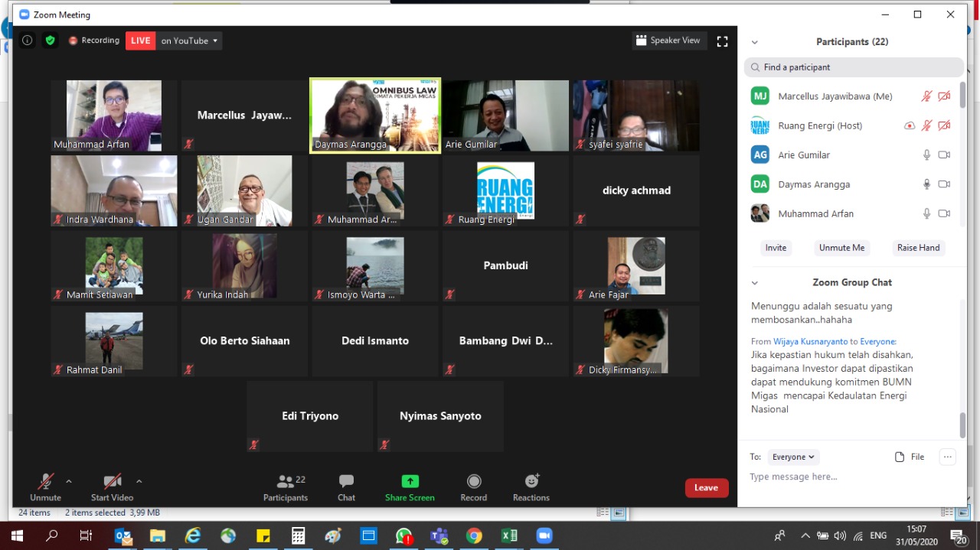Viewport: 980px width, 550px height.
Task: Show meeting information icon
Action: [28, 41]
